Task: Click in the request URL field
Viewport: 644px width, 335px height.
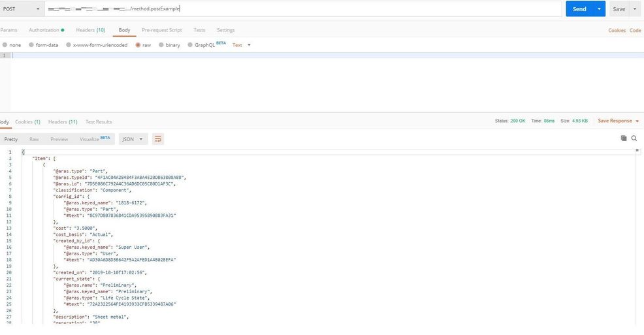Action: 366,9
